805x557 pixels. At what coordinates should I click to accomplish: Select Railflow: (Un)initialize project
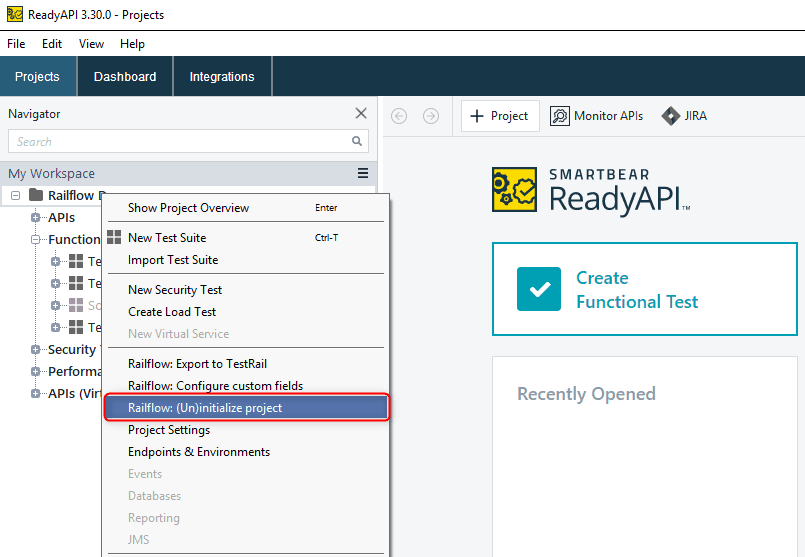click(245, 408)
